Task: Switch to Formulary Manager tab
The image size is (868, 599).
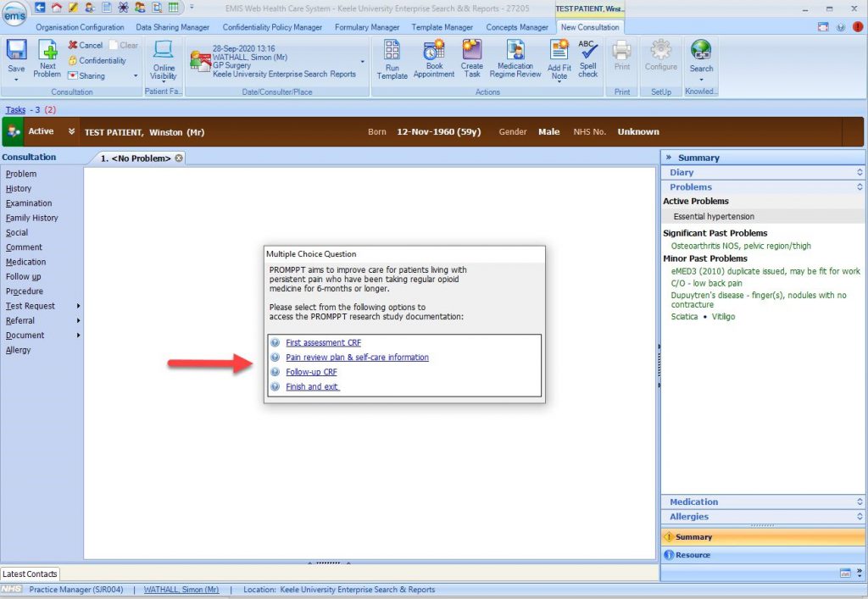Action: (x=367, y=27)
